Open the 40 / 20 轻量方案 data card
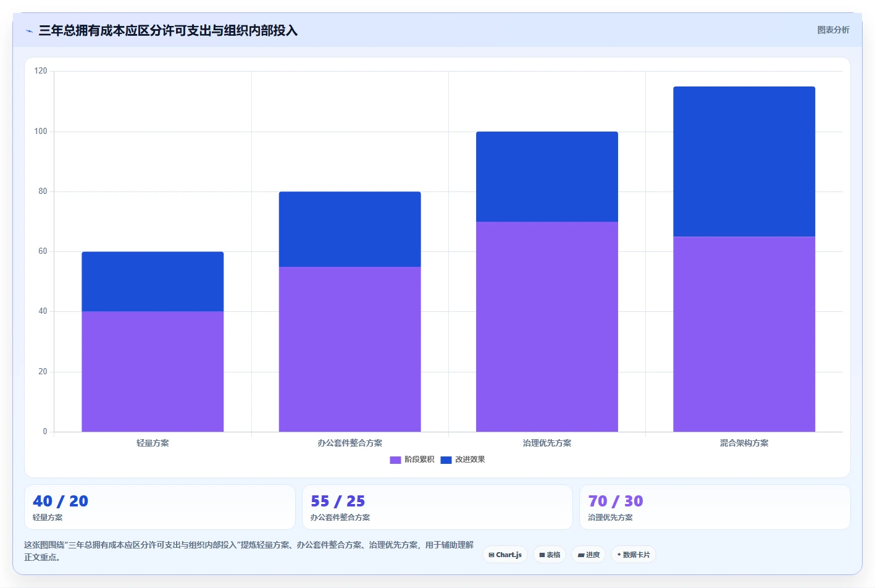875x588 pixels. [160, 507]
